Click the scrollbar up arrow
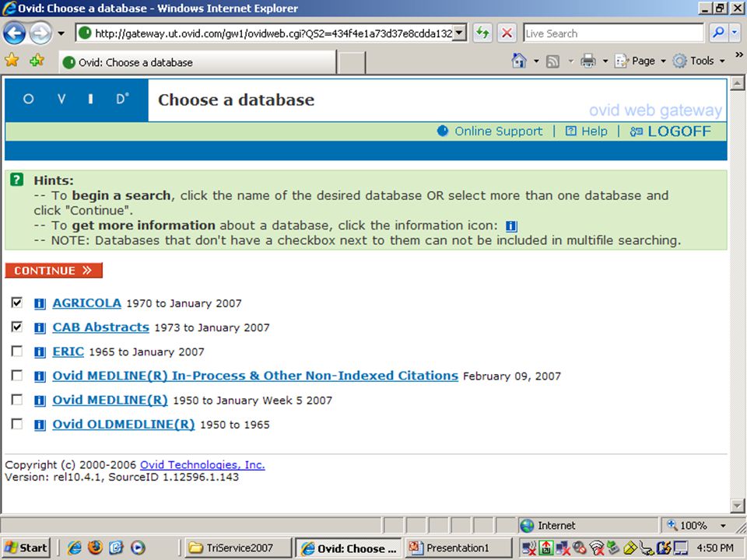 737,83
